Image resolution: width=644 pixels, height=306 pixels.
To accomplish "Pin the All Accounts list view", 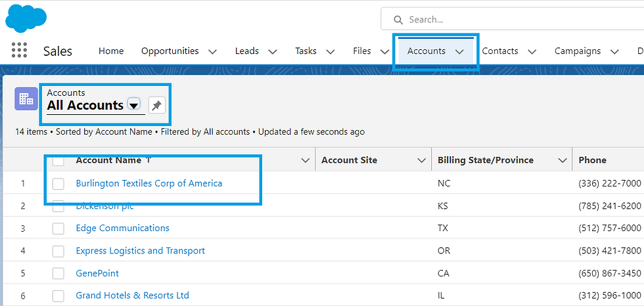I will pos(156,106).
